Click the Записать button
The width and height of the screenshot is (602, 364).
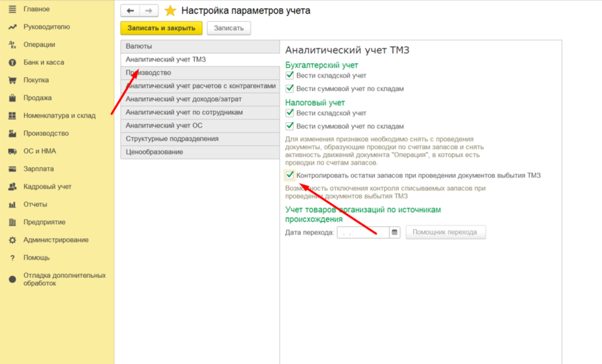(229, 28)
